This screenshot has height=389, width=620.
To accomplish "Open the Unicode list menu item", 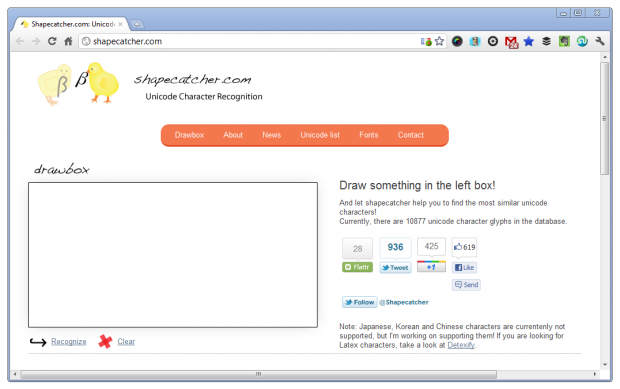I will click(320, 135).
